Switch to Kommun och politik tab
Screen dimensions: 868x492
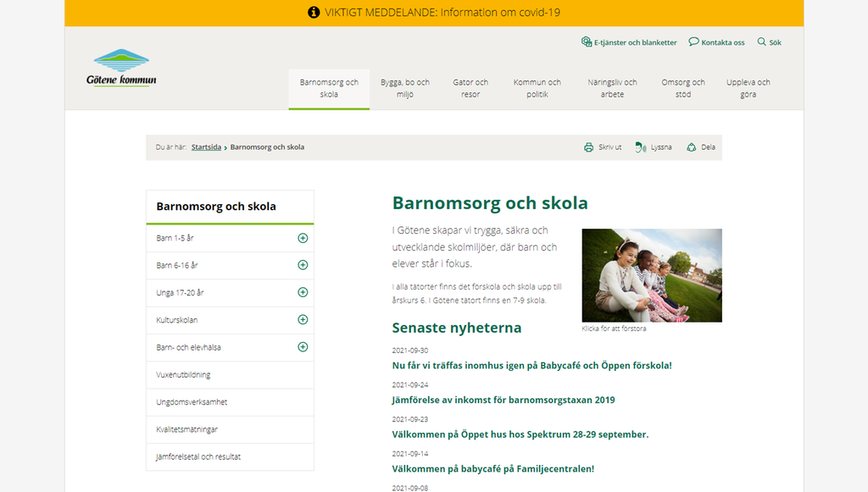point(537,88)
